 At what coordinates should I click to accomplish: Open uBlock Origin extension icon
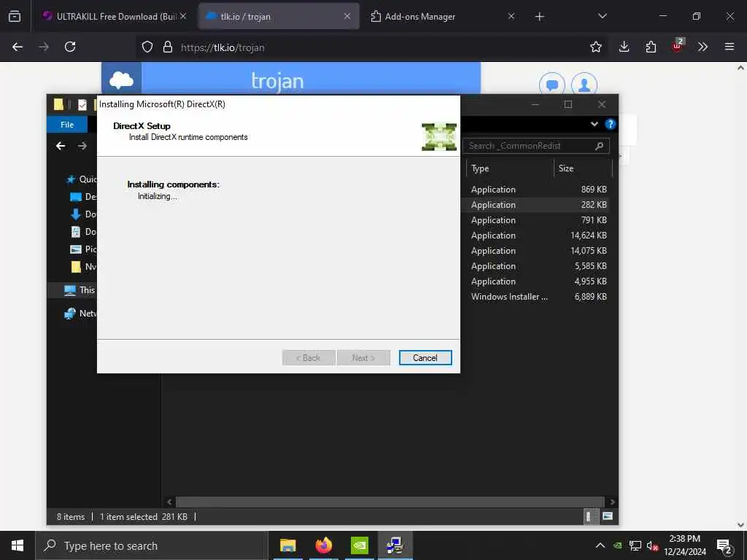point(678,46)
